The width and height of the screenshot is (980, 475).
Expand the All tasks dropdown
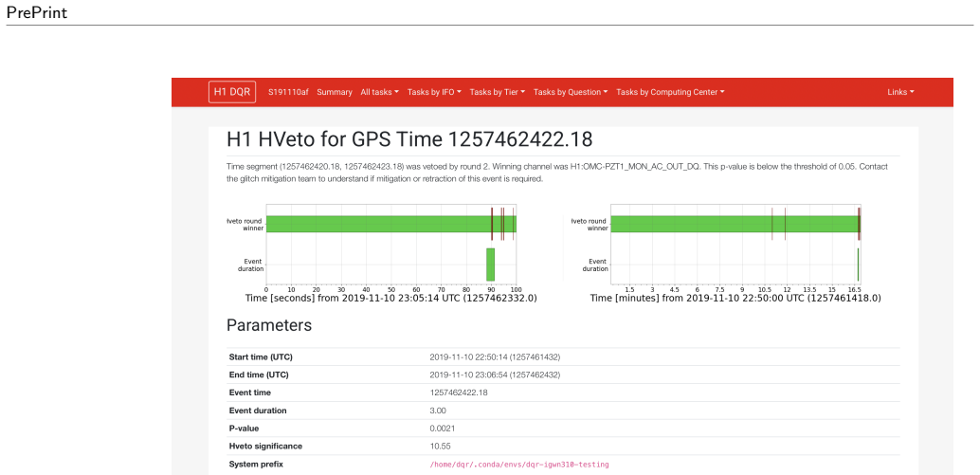(379, 92)
